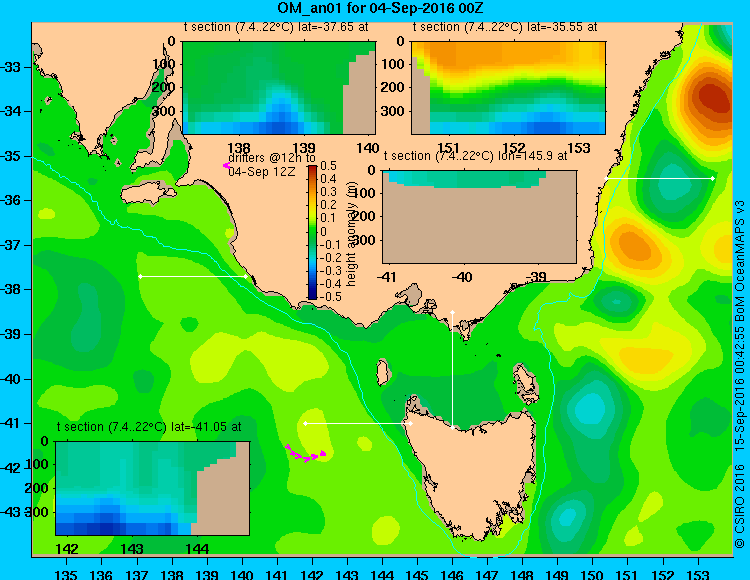The image size is (750, 580).
Task: Open the lat=-37.65 temperature section inset
Action: click(279, 88)
